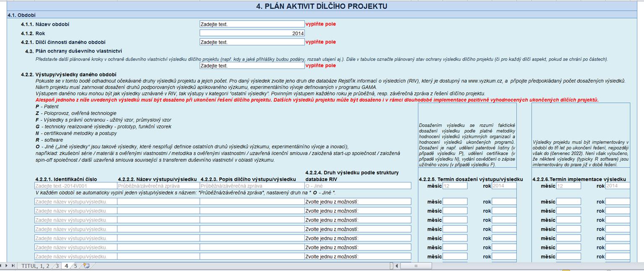Click the legend line 'N - certifikované metodiky a postupy'
Screen dimensions: 644x271
[x=76, y=133]
